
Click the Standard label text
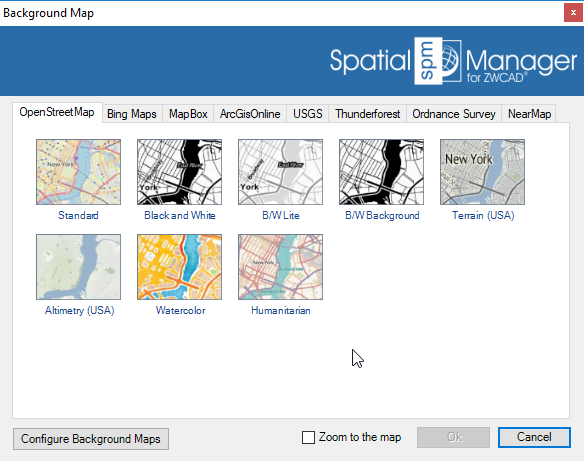tap(78, 215)
